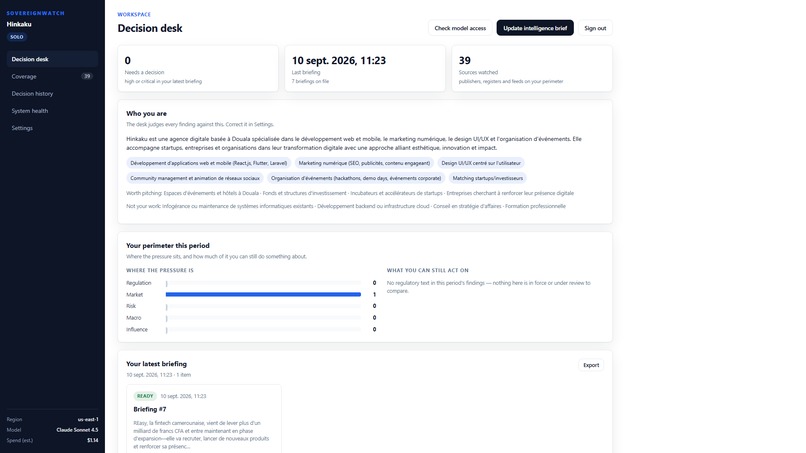Click the Influence row label
The width and height of the screenshot is (806, 453).
pos(137,330)
